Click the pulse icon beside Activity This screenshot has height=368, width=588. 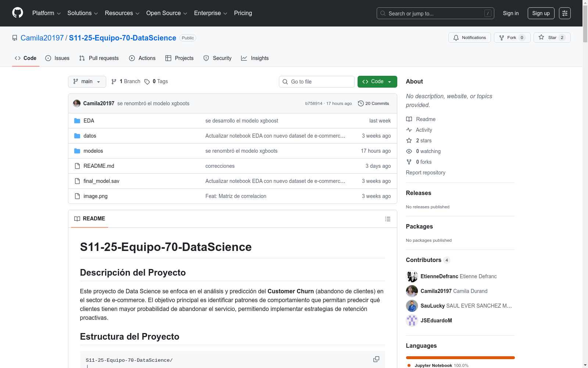(x=409, y=130)
